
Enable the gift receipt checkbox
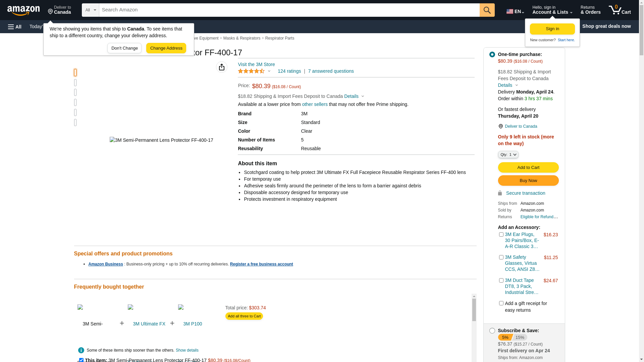pos(501,303)
